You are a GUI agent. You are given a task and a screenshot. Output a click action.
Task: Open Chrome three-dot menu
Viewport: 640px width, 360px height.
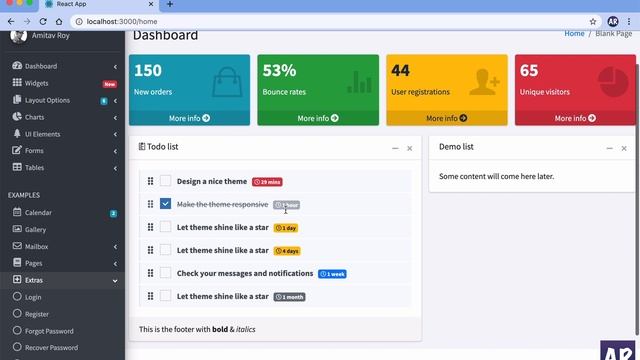[x=629, y=22]
